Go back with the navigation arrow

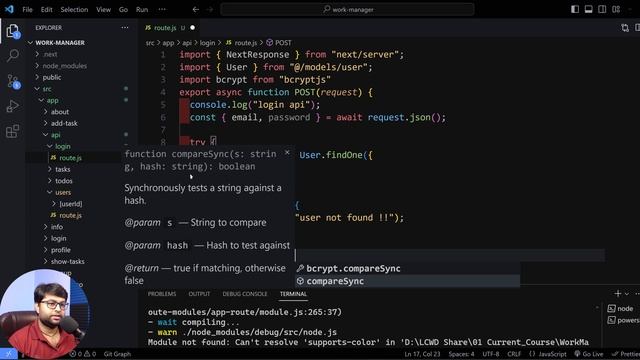pos(196,9)
